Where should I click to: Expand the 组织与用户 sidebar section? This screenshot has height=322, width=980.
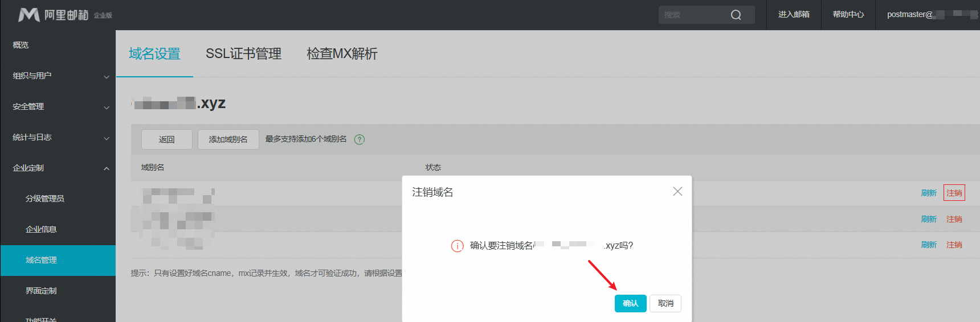pyautogui.click(x=58, y=76)
